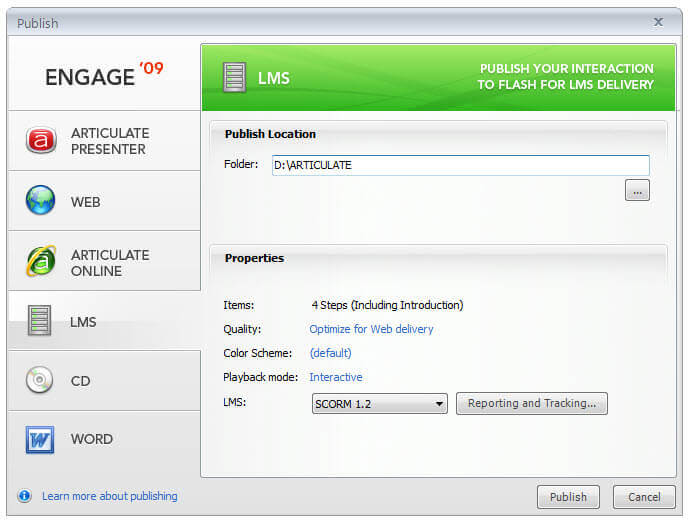Open the ARTICULATE ONLINE tab label
The image size is (689, 521).
(110, 263)
